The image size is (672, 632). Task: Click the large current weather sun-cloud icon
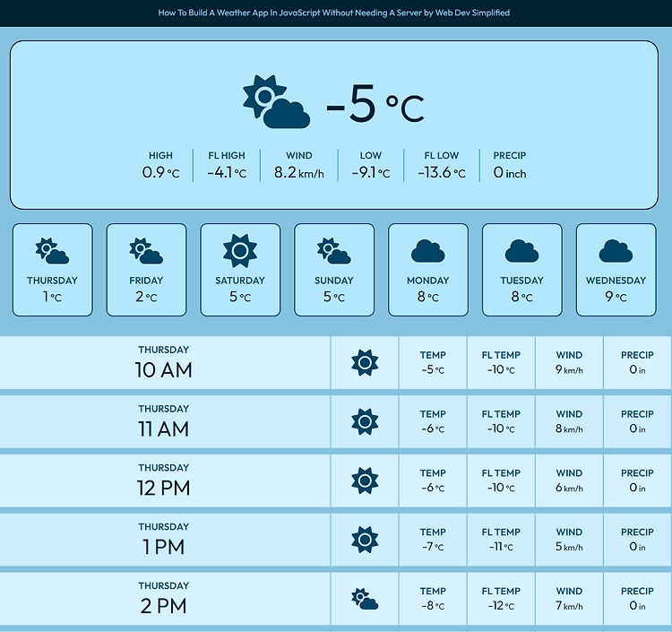[277, 101]
